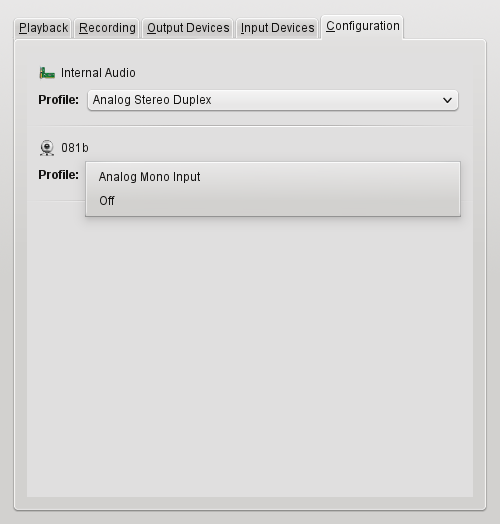
Task: Select the Configuration tab
Action: pos(363,26)
